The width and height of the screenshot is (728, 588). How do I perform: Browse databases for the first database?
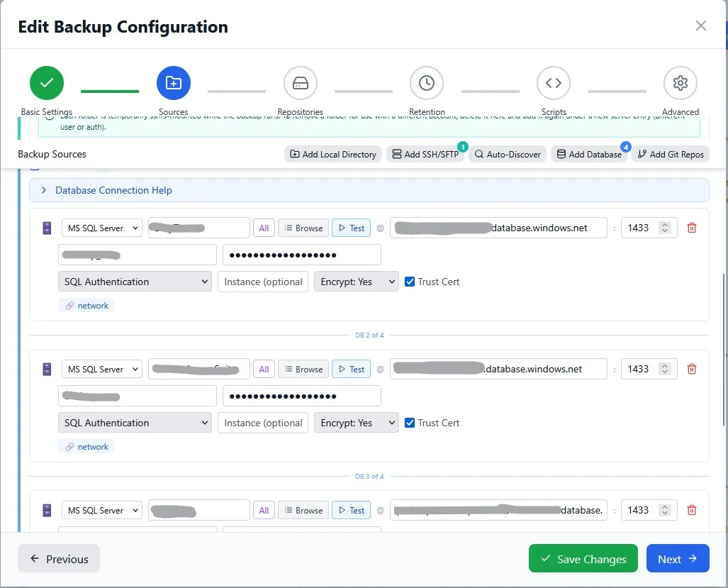(303, 228)
